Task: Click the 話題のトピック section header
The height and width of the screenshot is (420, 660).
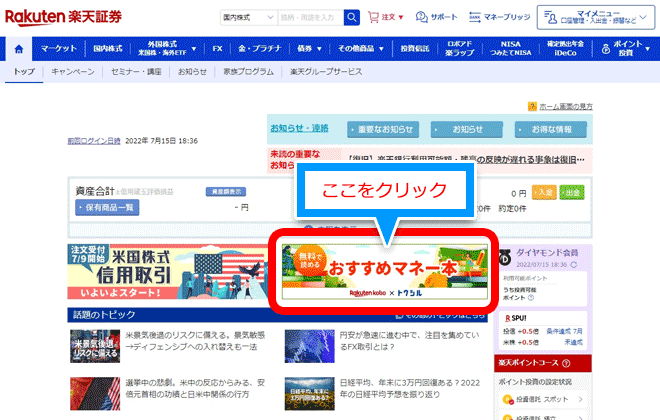Action: (277, 315)
